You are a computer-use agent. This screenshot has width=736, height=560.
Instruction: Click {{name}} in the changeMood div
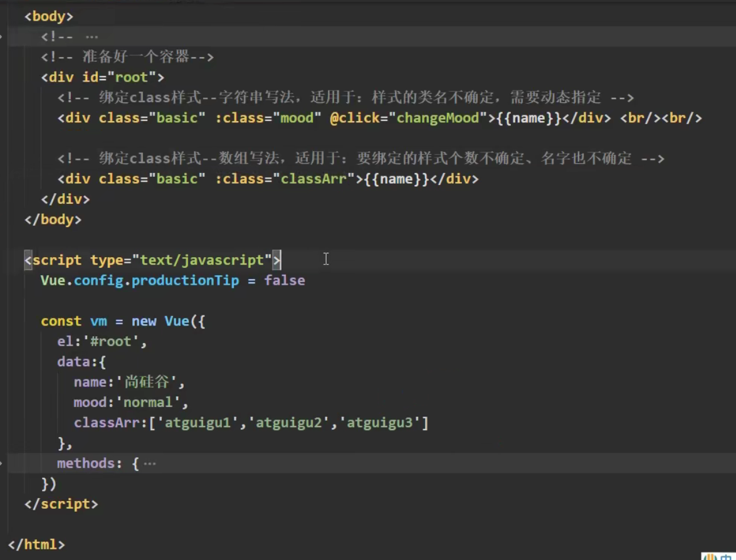[x=528, y=118]
